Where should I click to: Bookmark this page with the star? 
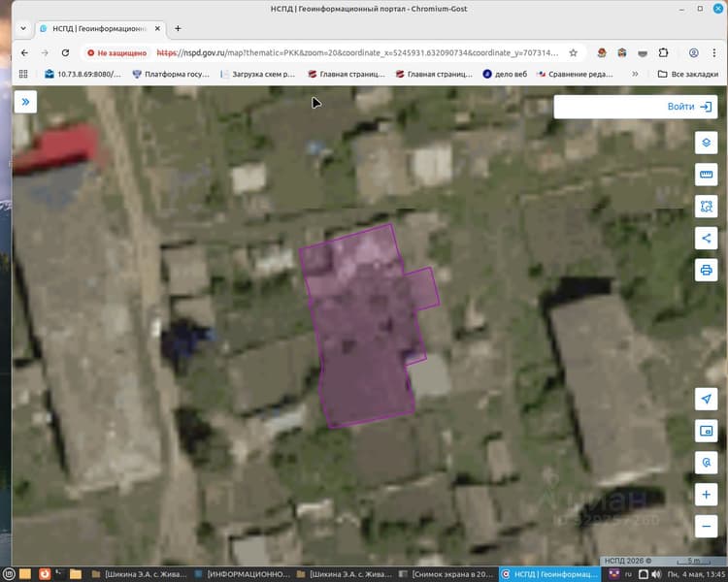(x=574, y=53)
